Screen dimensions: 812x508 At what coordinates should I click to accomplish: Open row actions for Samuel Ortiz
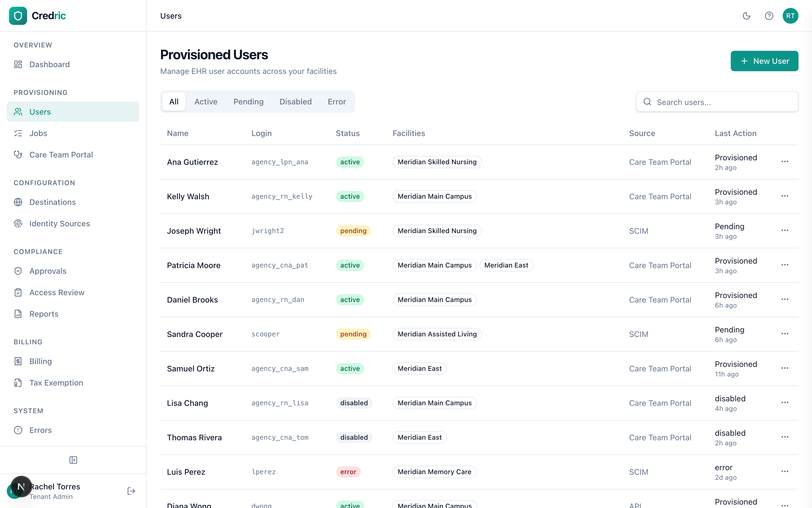pyautogui.click(x=784, y=369)
